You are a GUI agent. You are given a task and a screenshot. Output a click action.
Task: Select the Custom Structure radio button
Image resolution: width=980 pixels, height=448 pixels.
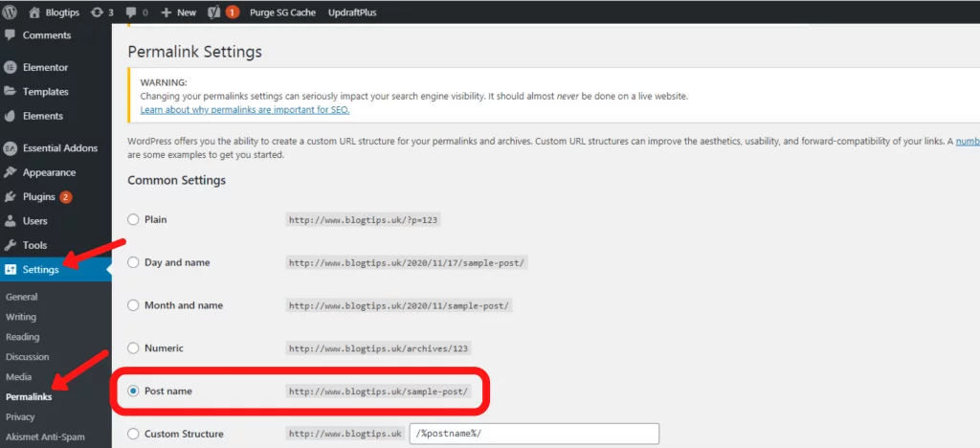[133, 434]
